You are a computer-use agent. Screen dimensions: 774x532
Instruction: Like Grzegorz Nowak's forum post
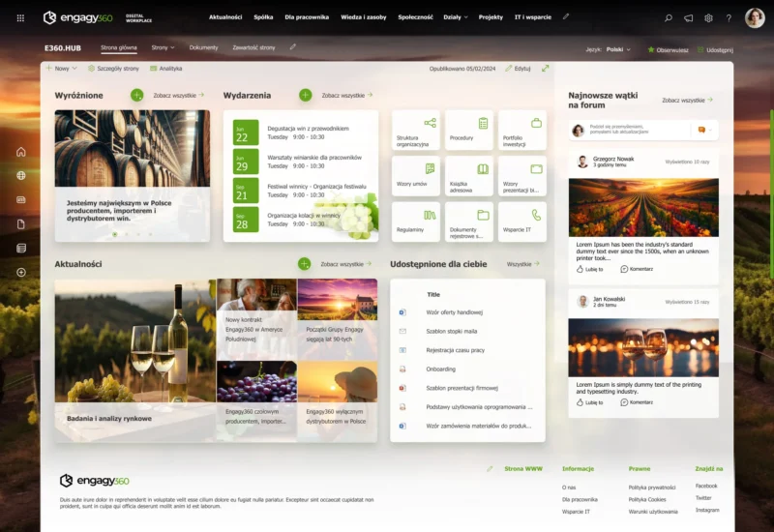click(589, 269)
